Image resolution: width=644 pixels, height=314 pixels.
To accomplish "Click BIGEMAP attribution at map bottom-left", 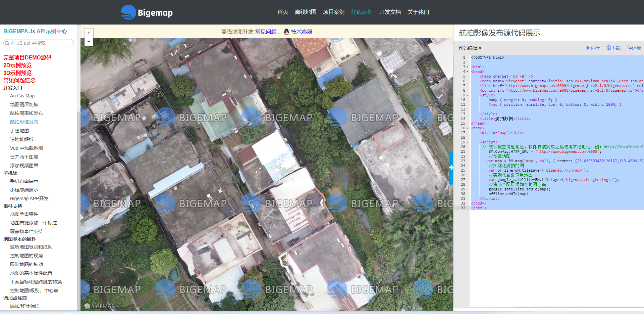I will click(x=99, y=306).
